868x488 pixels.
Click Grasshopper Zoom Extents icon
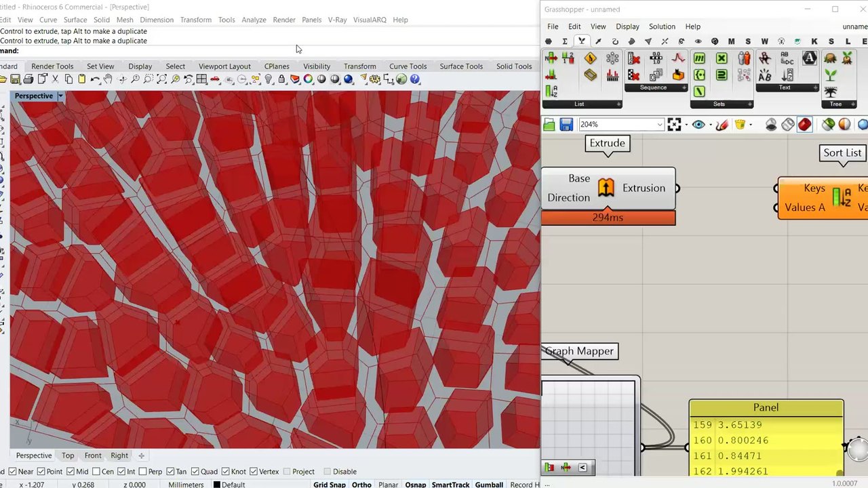[674, 125]
